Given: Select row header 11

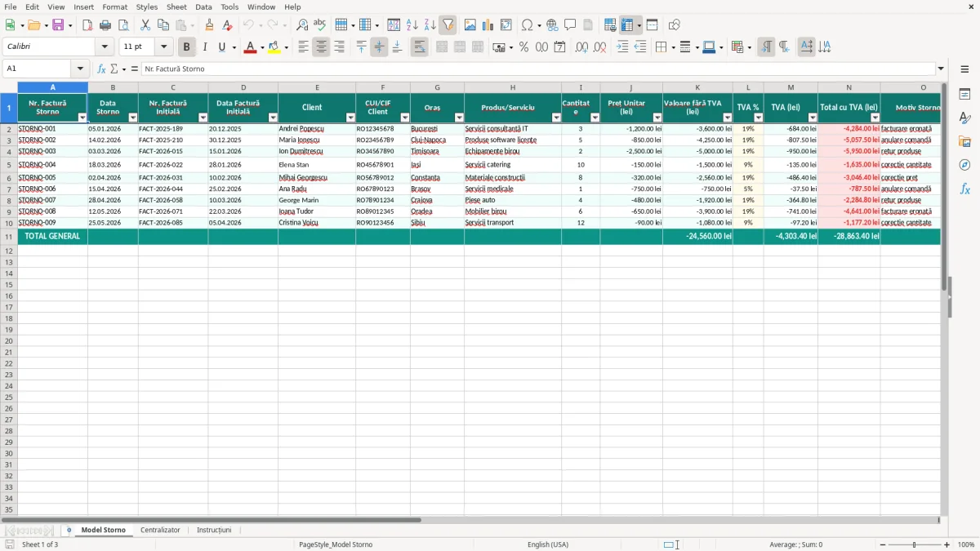Looking at the screenshot, I should 9,237.
